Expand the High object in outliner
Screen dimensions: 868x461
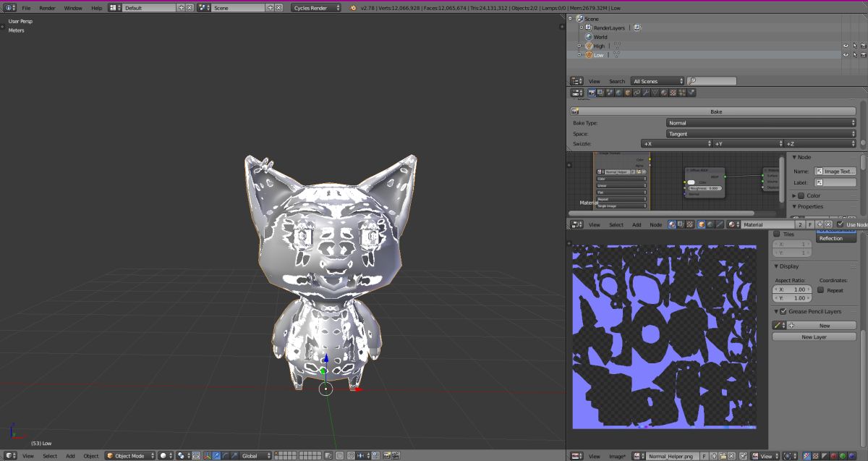click(x=579, y=46)
